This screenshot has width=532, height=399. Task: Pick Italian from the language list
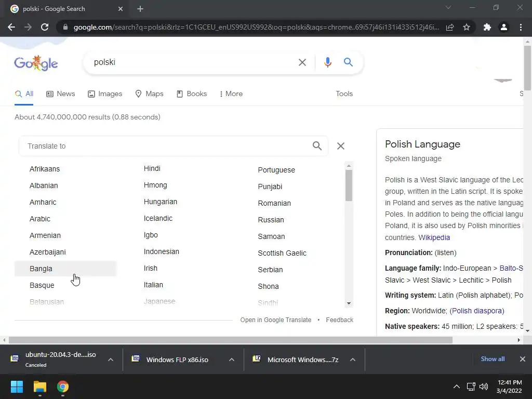click(x=153, y=285)
